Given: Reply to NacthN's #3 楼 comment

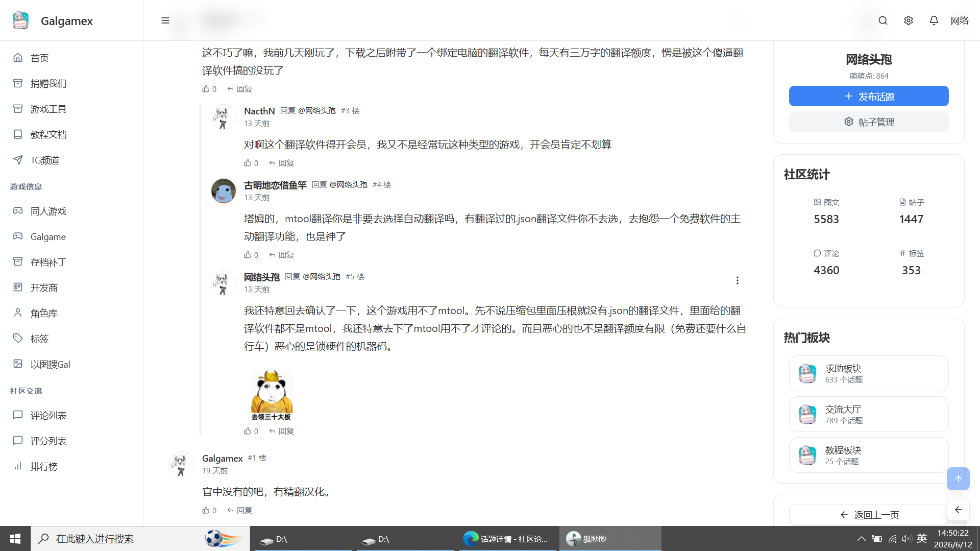Looking at the screenshot, I should (x=282, y=163).
